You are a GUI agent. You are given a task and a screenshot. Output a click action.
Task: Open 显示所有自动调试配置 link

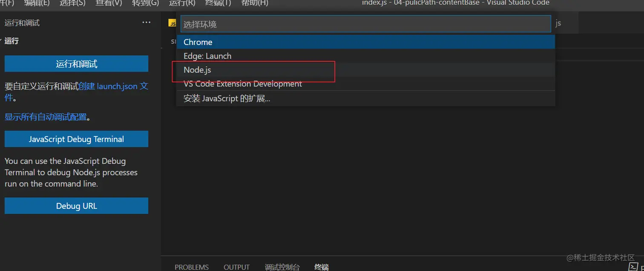click(x=46, y=117)
